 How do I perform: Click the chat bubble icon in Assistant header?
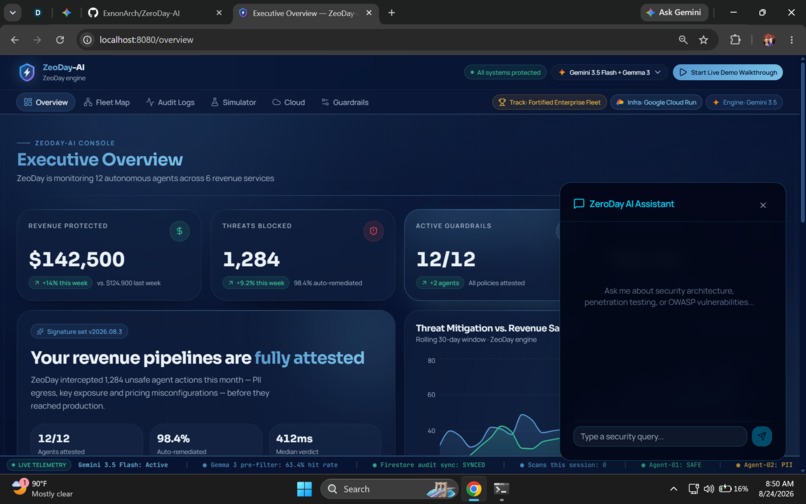click(579, 204)
